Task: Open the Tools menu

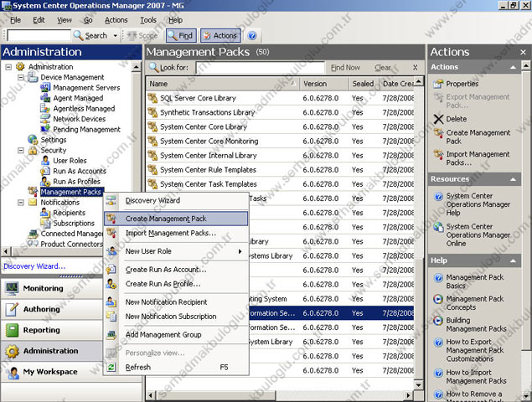Action: tap(148, 20)
